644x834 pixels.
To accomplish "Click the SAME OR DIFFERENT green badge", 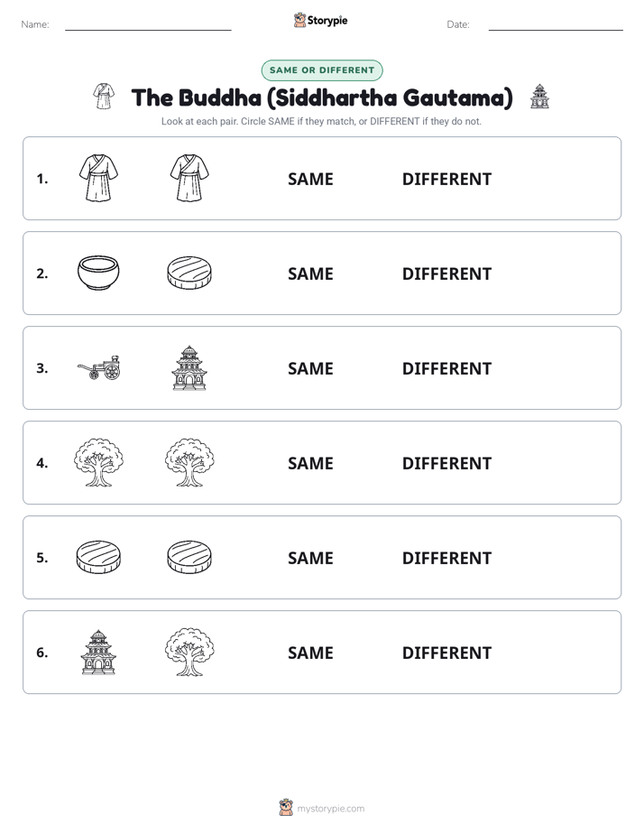I will pyautogui.click(x=322, y=70).
